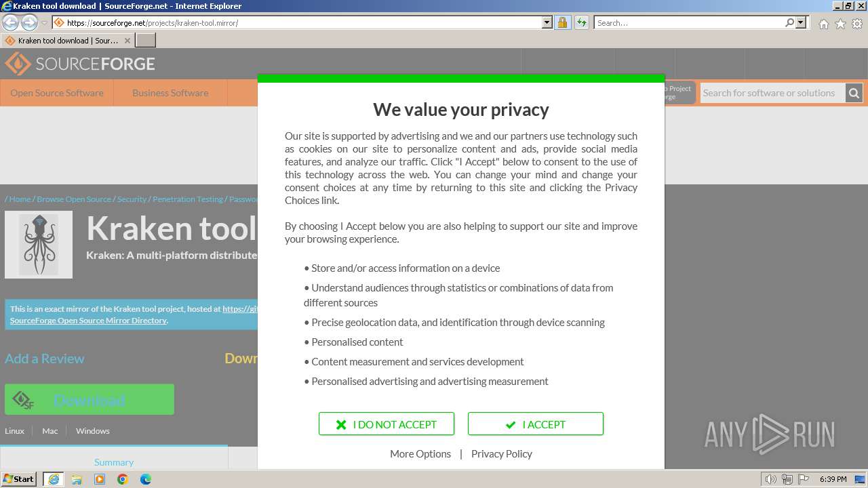
Task: Click the Refresh page icon
Action: point(582,22)
